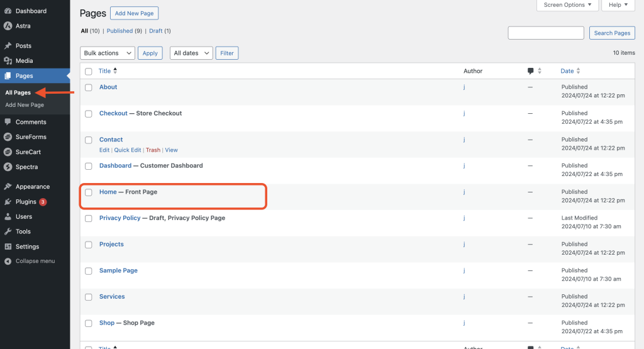Click the Collapse menu arrow icon
Viewport: 644px width, 349px height.
click(8, 261)
